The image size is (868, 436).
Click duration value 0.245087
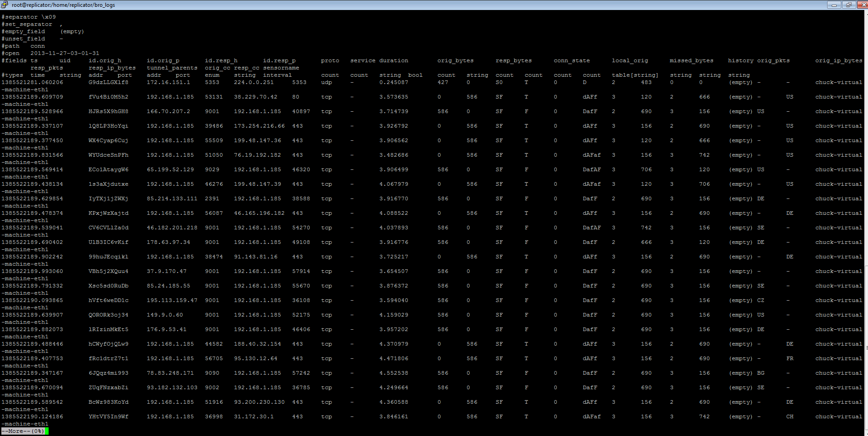394,83
